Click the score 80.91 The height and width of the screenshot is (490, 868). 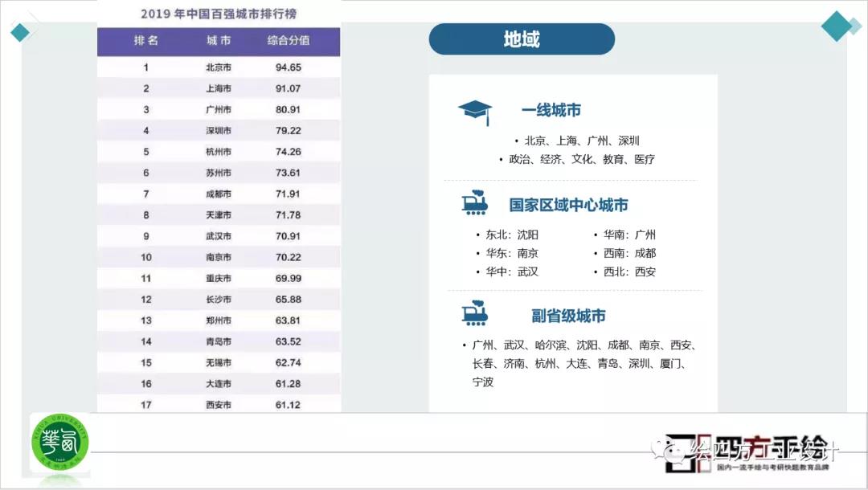pyautogui.click(x=289, y=109)
